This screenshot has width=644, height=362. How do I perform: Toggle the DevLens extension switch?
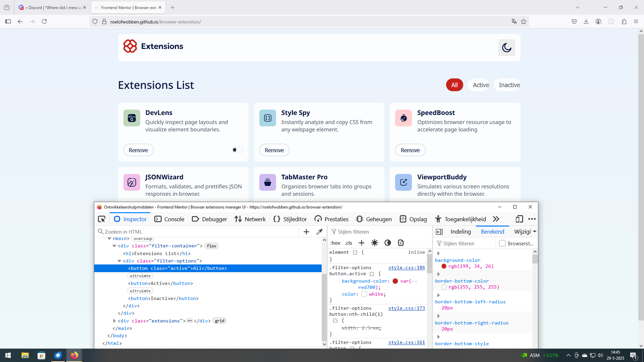[237, 150]
